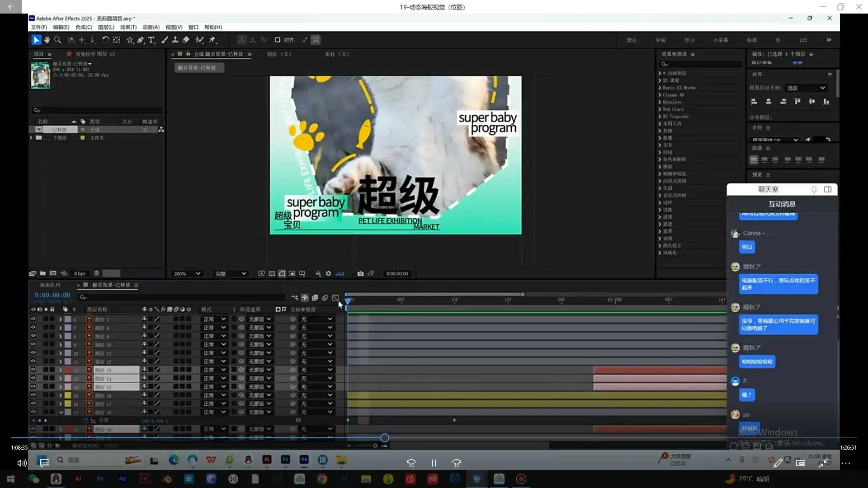The image size is (868, 488).
Task: Open the 200% magnification dropdown
Action: click(x=187, y=273)
